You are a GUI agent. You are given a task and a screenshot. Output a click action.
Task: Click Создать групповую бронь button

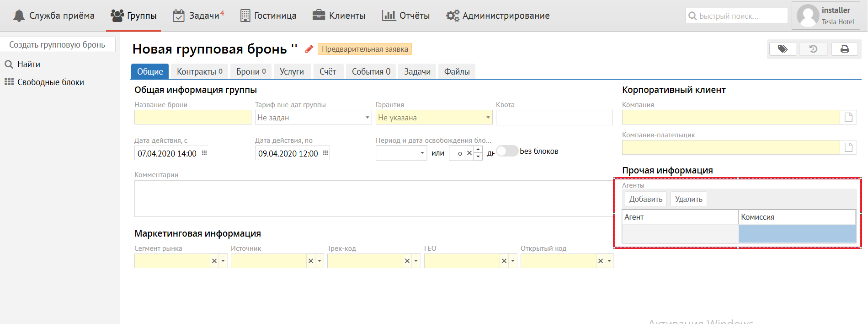pos(57,45)
